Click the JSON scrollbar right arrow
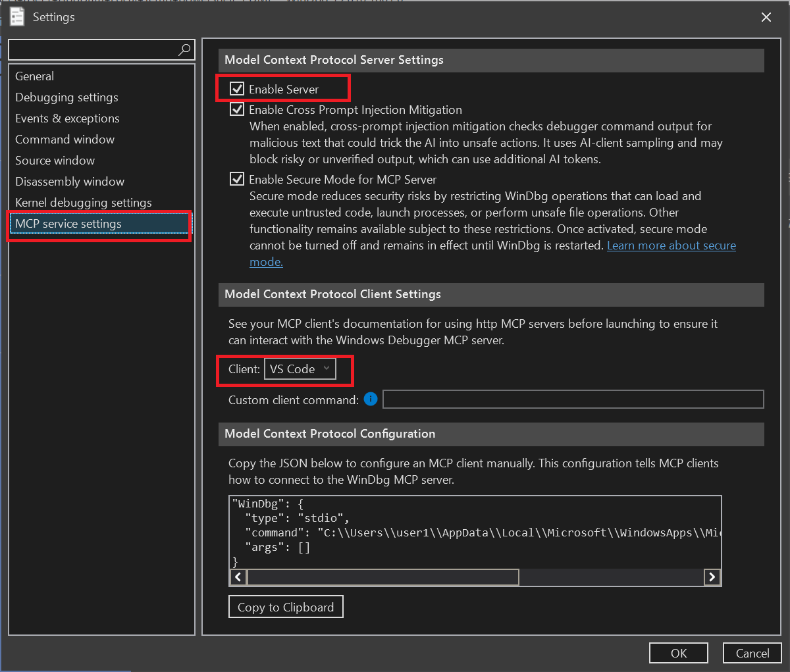Screen dimensions: 790x672 (x=712, y=577)
